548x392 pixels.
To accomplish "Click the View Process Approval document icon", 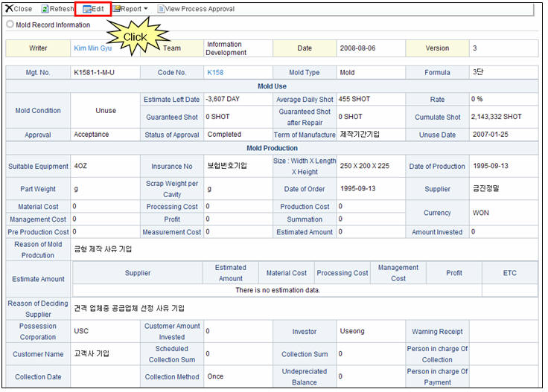I will point(161,9).
